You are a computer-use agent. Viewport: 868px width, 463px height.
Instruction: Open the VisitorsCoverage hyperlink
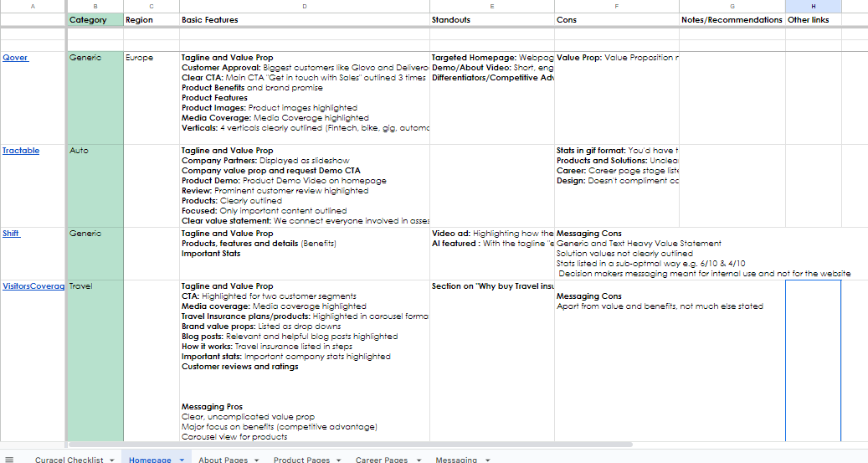(x=33, y=286)
